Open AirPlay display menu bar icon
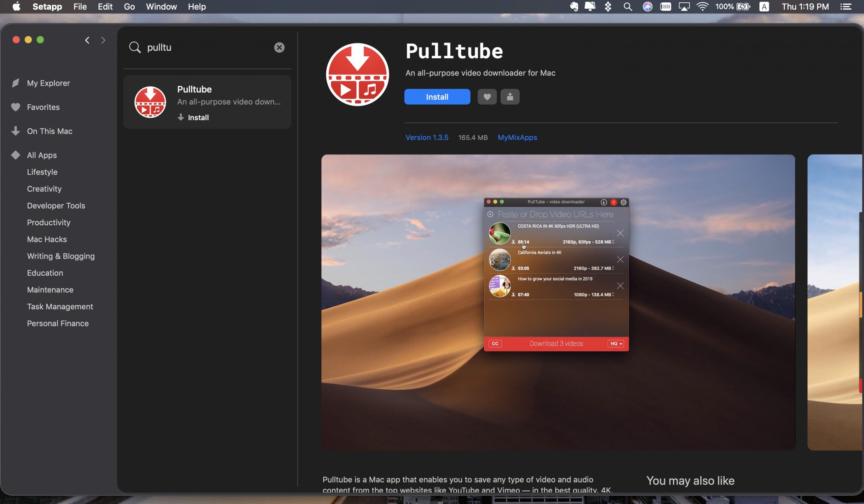 (684, 6)
